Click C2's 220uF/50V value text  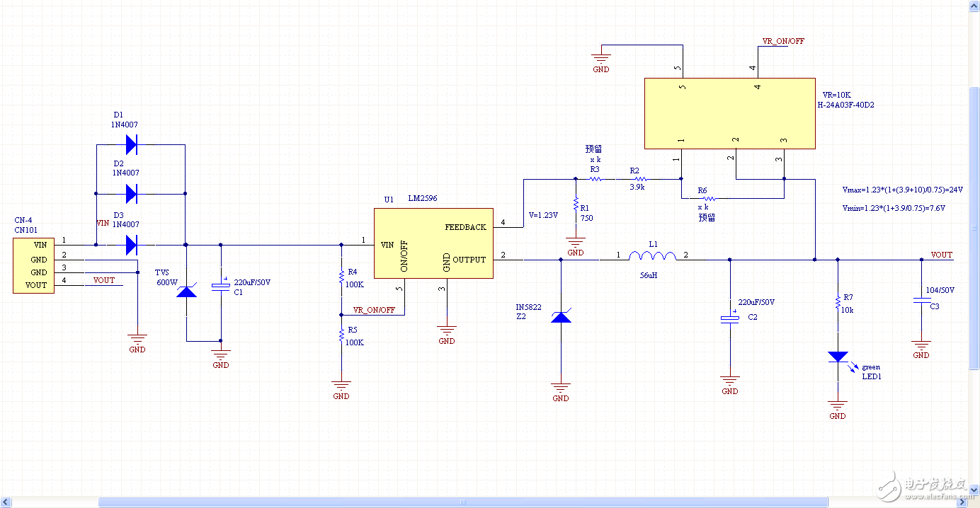click(756, 302)
